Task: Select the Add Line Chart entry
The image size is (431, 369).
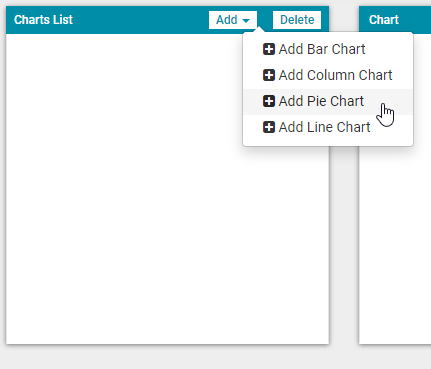Action: tap(328, 127)
